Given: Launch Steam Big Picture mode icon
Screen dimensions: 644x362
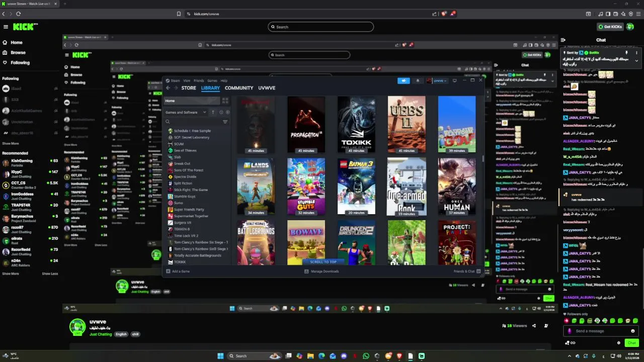Looking at the screenshot, I should (454, 80).
